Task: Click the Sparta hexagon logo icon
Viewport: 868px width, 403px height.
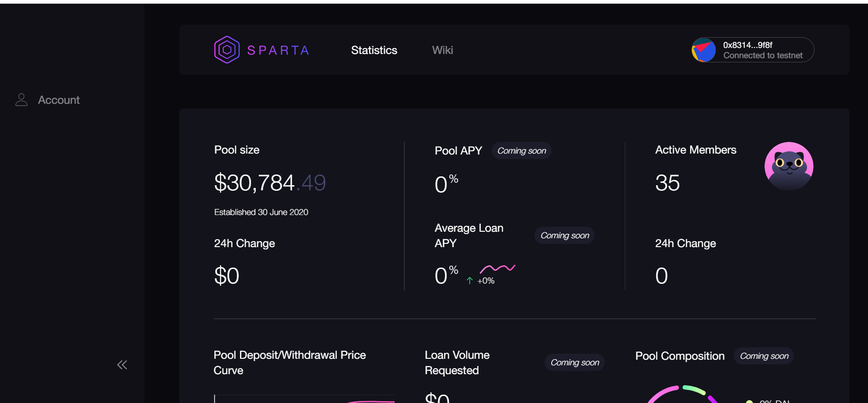Action: click(227, 50)
